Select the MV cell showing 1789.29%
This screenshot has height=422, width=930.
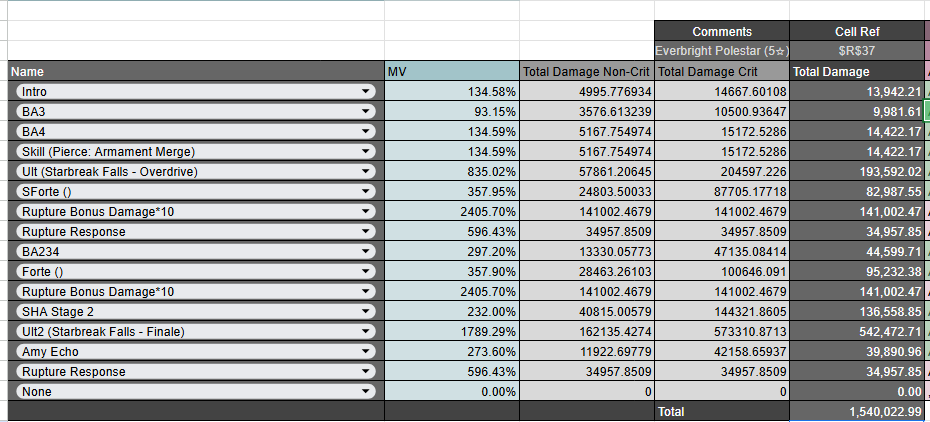point(452,332)
